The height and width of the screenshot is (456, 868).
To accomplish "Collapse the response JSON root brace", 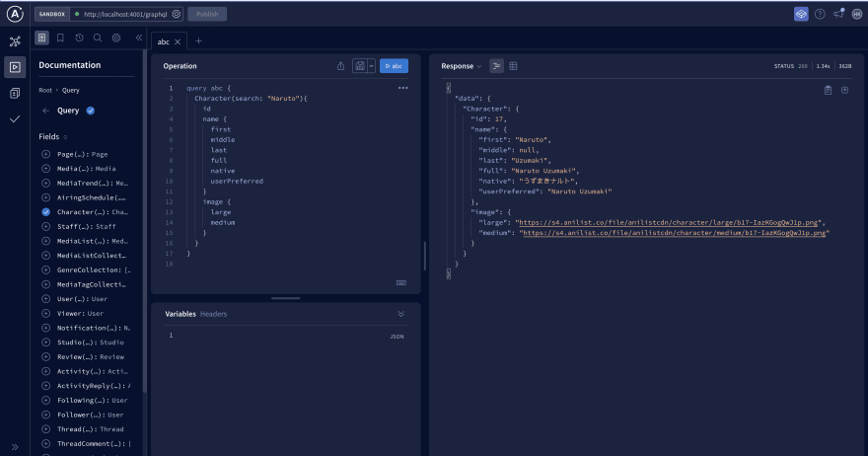I will pos(449,88).
